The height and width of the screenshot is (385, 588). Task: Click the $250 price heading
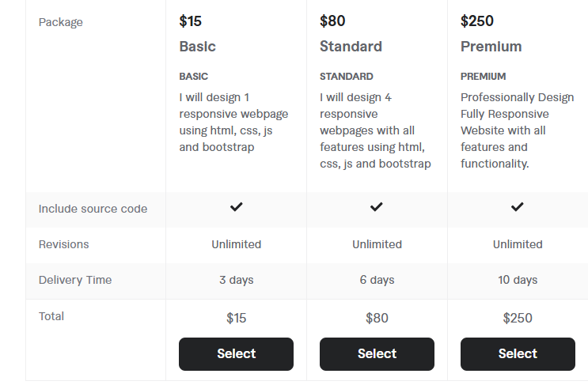click(x=477, y=21)
